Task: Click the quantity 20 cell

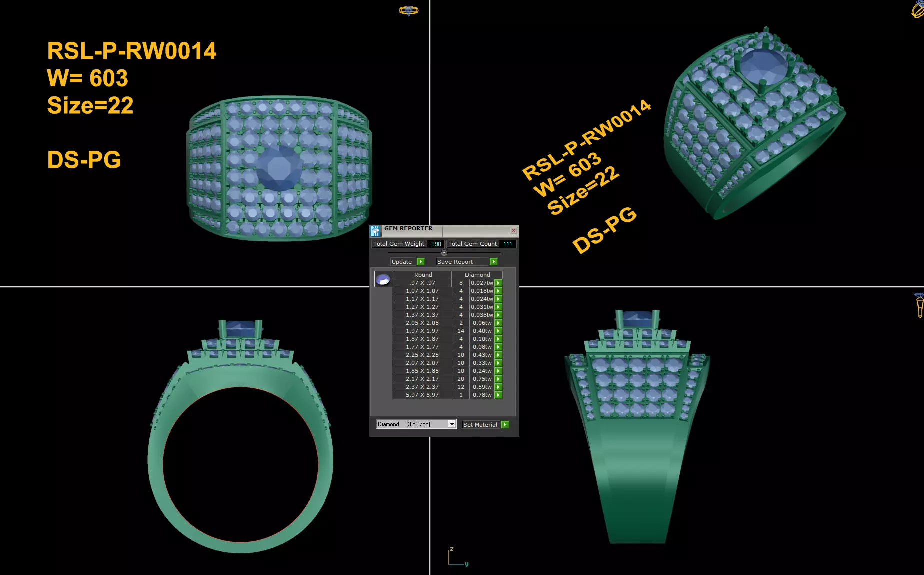Action: (461, 379)
